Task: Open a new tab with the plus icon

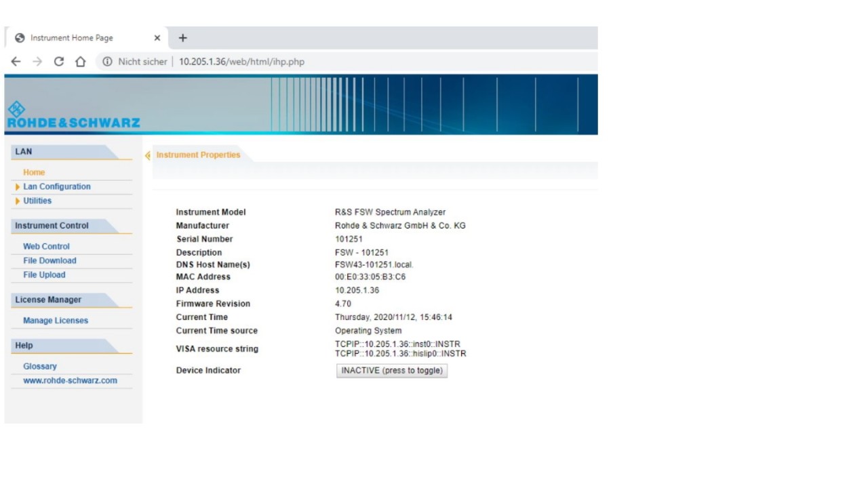Action: (x=182, y=38)
